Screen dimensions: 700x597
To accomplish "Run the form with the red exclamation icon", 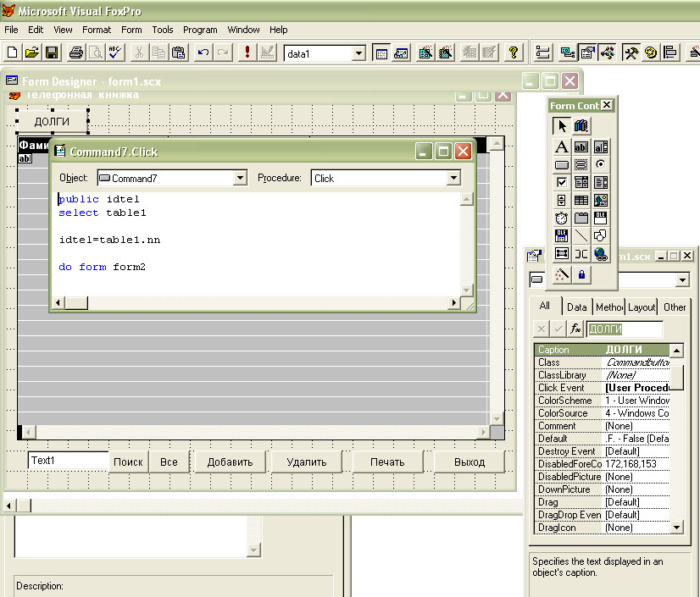I will tap(247, 53).
